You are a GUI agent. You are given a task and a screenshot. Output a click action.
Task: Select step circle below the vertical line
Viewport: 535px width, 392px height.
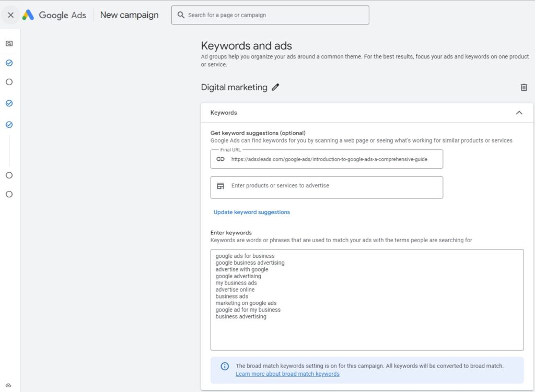tap(9, 175)
